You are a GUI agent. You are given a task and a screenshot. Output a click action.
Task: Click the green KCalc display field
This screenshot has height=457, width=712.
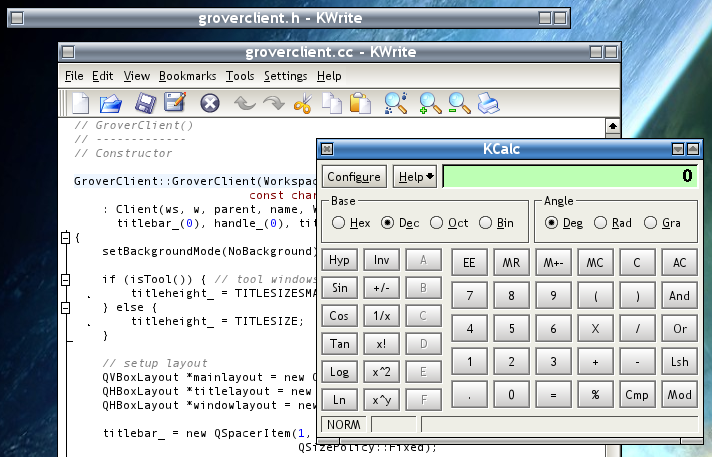(570, 176)
